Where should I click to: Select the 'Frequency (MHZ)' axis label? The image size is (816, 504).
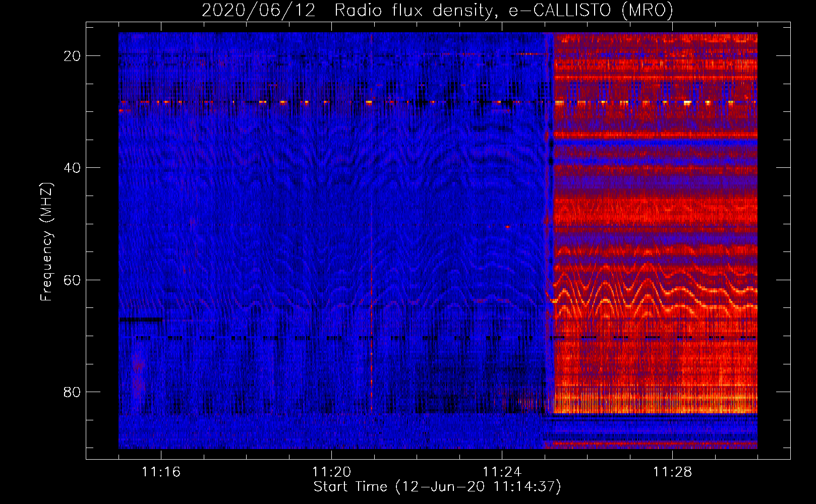click(x=46, y=242)
